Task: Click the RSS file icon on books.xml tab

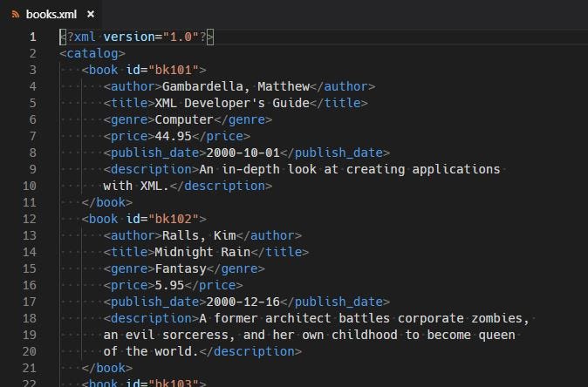Action: coord(16,14)
